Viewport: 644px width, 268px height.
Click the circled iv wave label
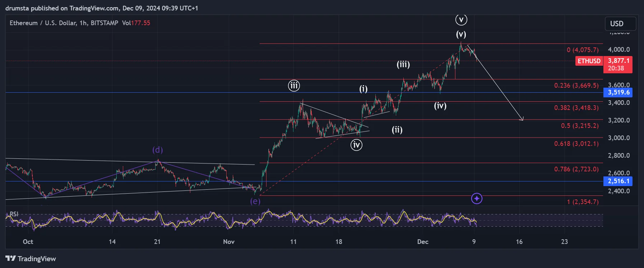pos(356,145)
